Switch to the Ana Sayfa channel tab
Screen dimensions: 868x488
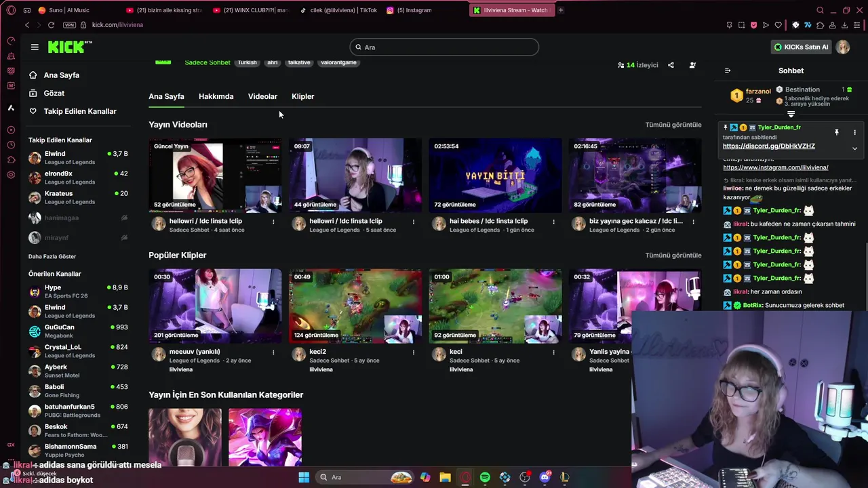[166, 96]
